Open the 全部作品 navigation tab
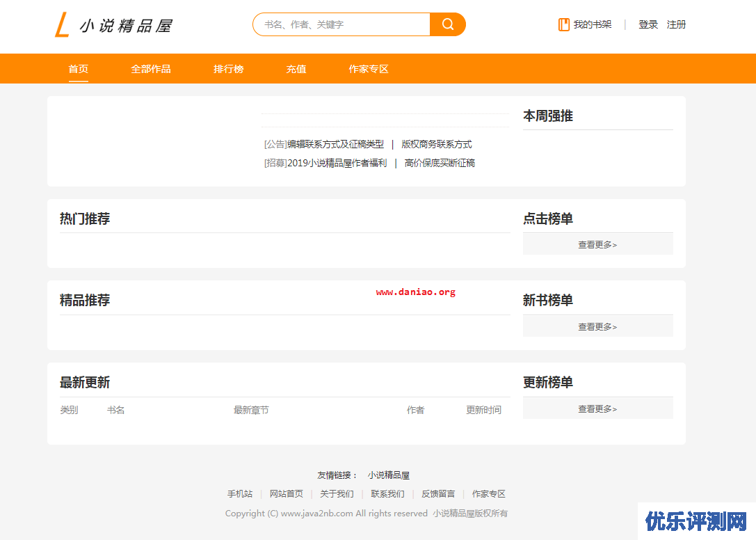This screenshot has width=756, height=540. 151,69
